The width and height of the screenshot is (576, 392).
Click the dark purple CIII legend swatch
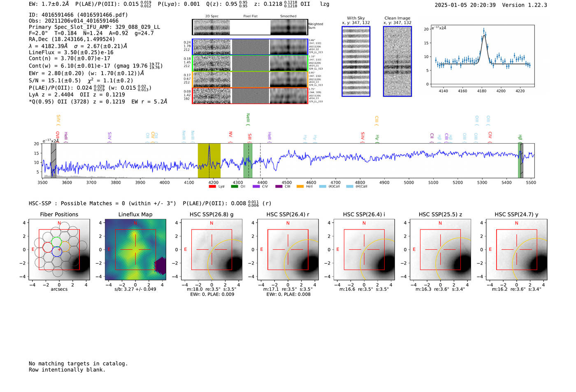click(x=279, y=187)
